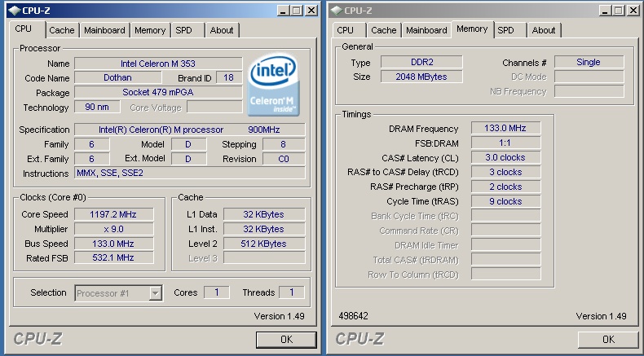Click the Channels # value 'Single'
The width and height of the screenshot is (644, 356).
click(589, 62)
